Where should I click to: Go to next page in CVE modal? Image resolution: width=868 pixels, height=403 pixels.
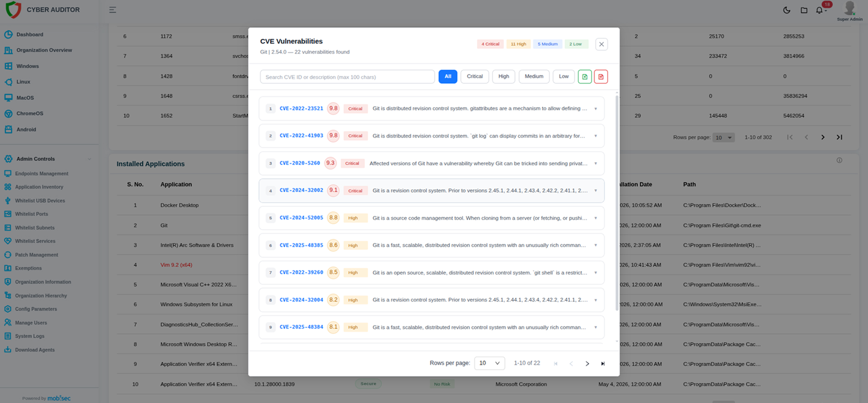pos(587,364)
